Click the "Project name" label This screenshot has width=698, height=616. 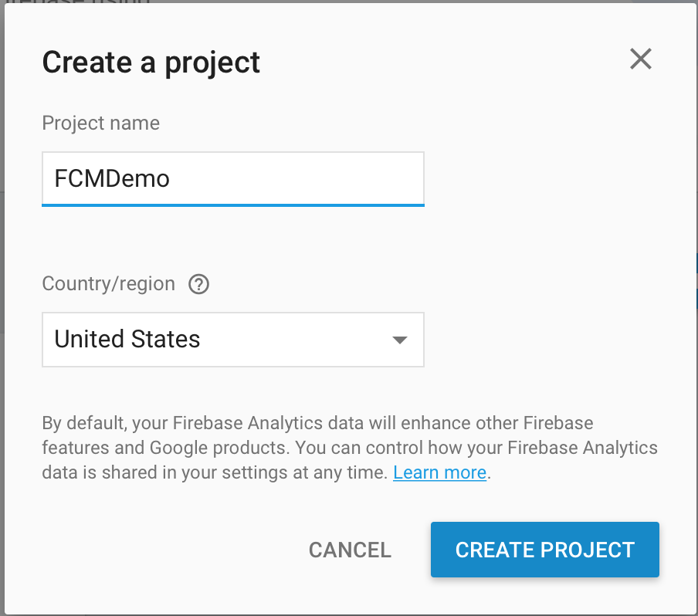[100, 124]
